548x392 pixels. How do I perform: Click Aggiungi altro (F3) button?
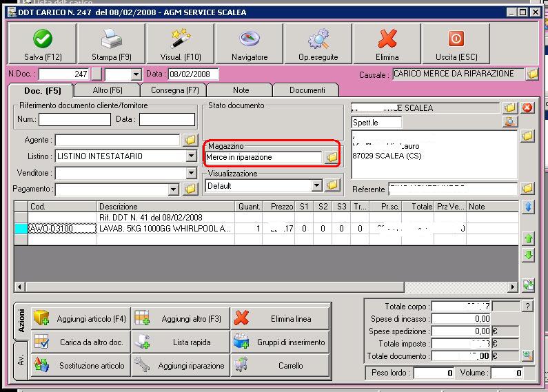[181, 319]
